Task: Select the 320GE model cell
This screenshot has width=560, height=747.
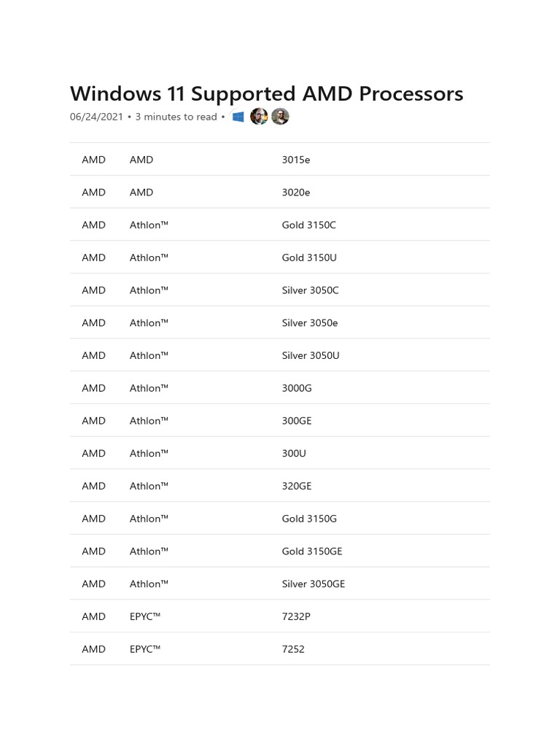Action: point(297,486)
